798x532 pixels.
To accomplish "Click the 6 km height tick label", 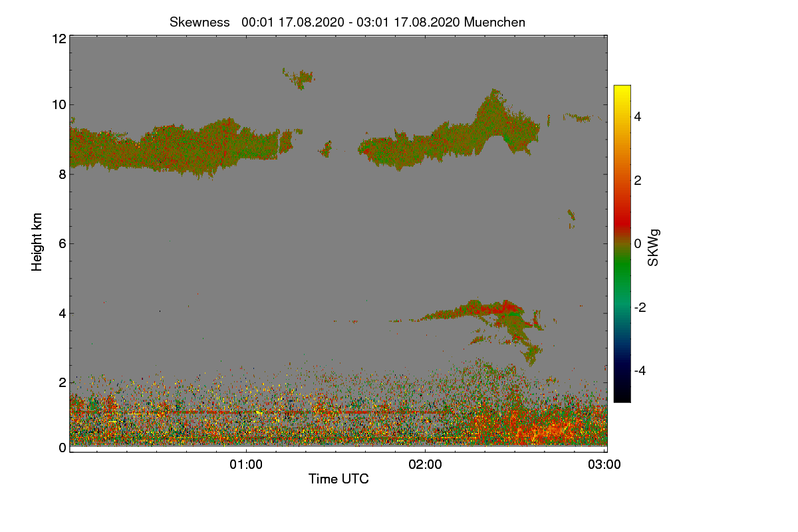I will click(62, 243).
